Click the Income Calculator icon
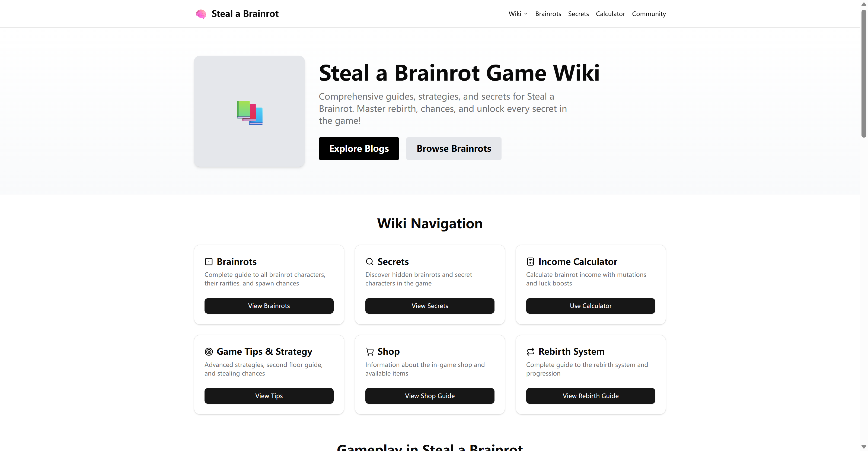Viewport: 868px width, 451px height. tap(530, 262)
